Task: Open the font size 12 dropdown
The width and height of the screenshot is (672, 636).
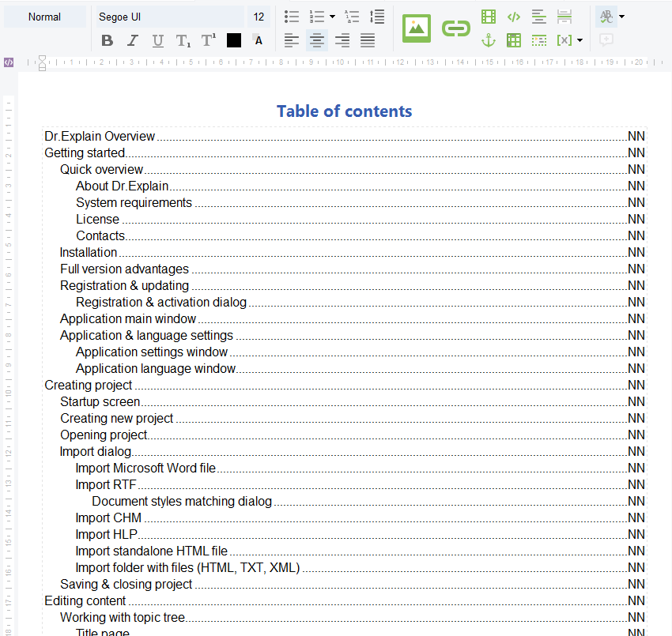Action: pos(259,17)
